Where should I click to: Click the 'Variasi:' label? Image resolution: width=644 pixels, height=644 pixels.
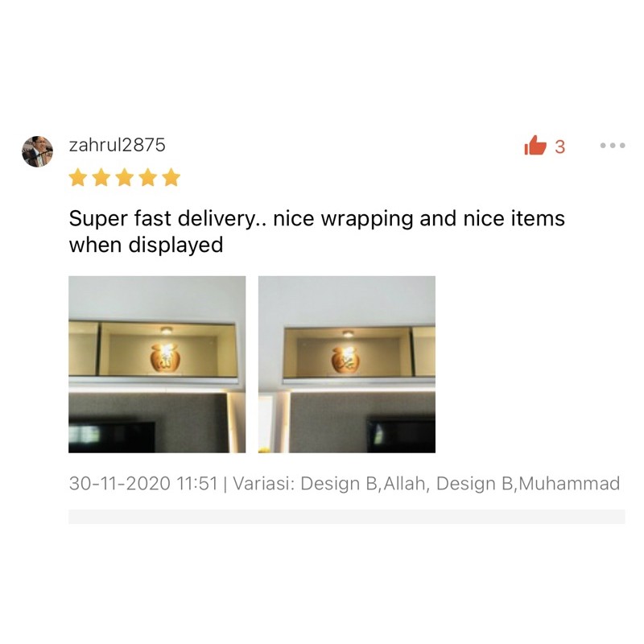coord(264,484)
